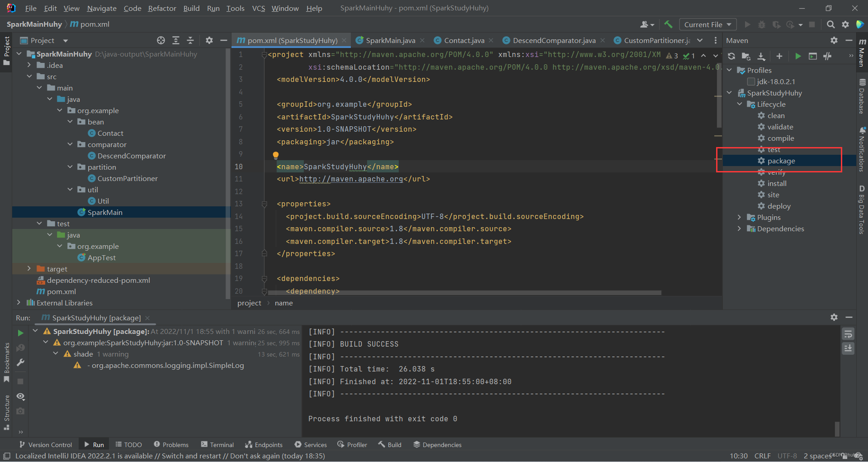Screen dimensions: 868x462
Task: Expand External Libraries node
Action: (19, 302)
